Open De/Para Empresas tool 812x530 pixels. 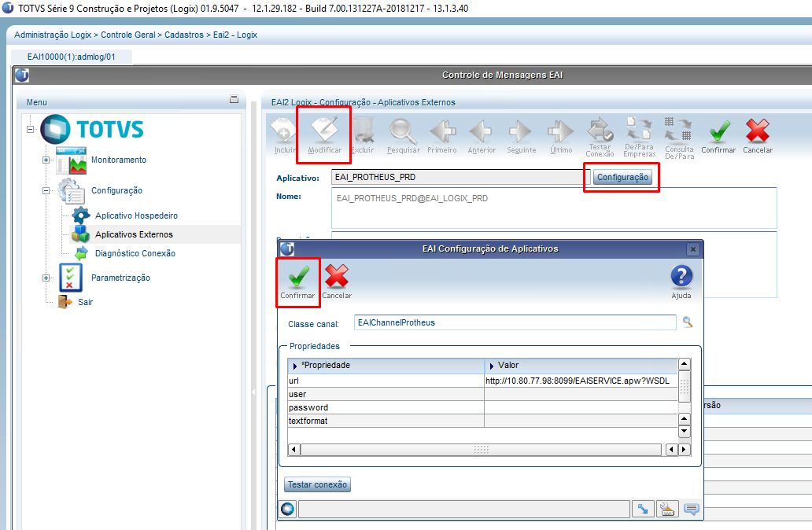(x=640, y=137)
